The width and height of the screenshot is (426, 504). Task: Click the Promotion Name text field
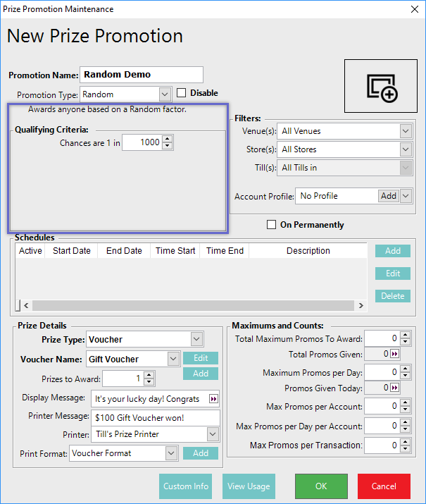click(x=142, y=75)
